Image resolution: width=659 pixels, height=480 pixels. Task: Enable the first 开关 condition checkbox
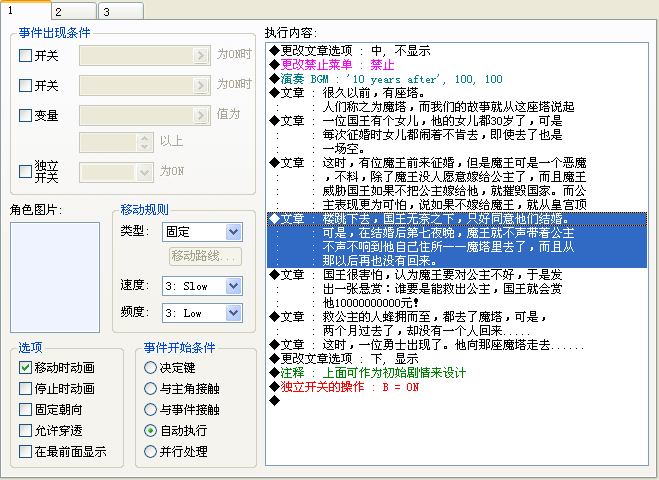[26, 55]
